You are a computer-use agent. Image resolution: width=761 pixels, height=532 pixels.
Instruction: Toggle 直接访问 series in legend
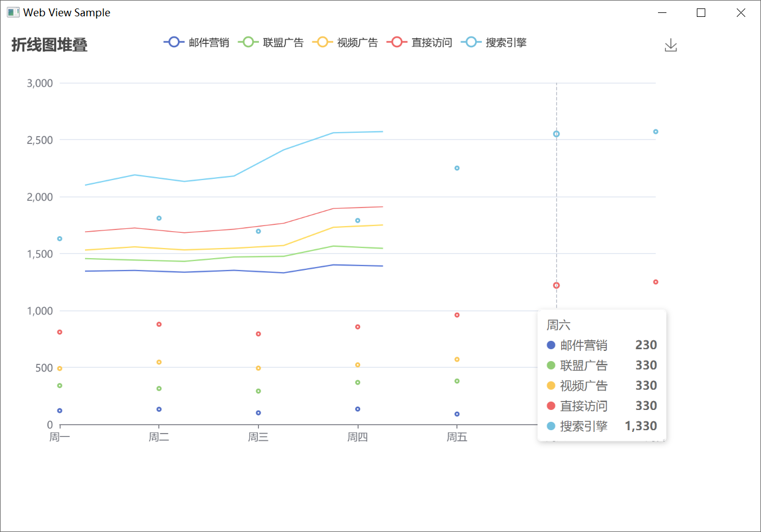click(x=419, y=42)
